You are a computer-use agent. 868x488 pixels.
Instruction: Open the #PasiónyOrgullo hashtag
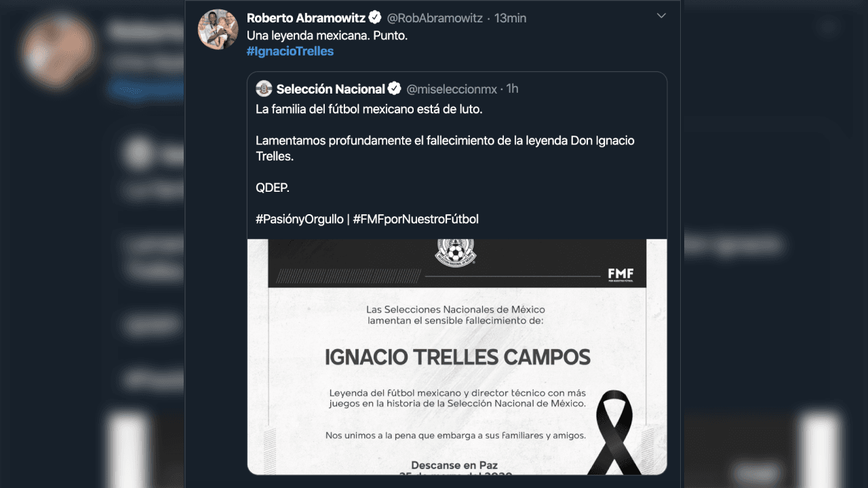(x=298, y=219)
